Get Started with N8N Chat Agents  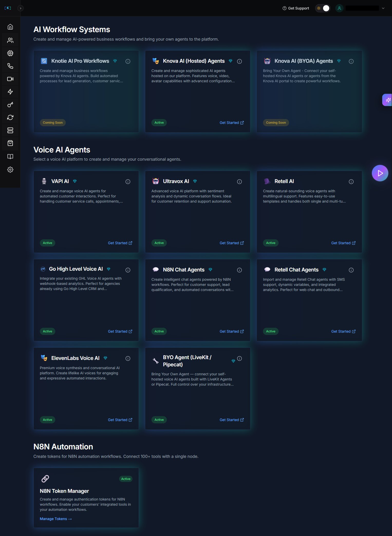[x=232, y=331]
